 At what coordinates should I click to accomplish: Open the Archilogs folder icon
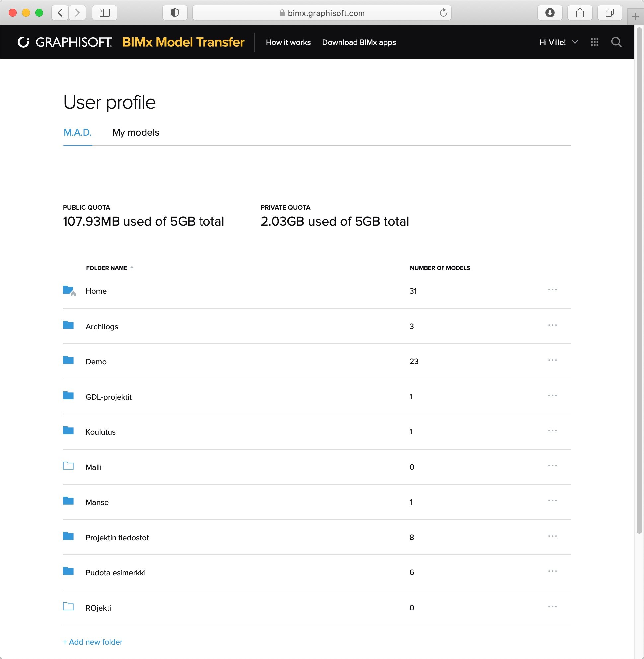click(x=68, y=325)
